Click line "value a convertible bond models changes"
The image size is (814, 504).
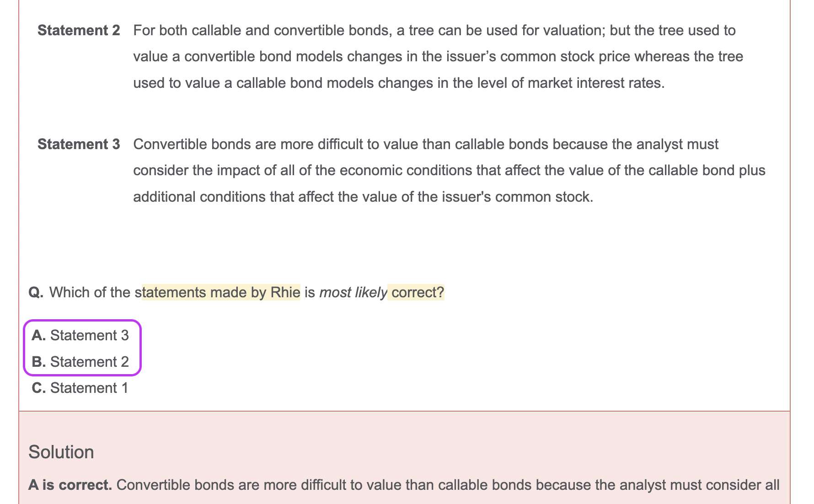438,56
